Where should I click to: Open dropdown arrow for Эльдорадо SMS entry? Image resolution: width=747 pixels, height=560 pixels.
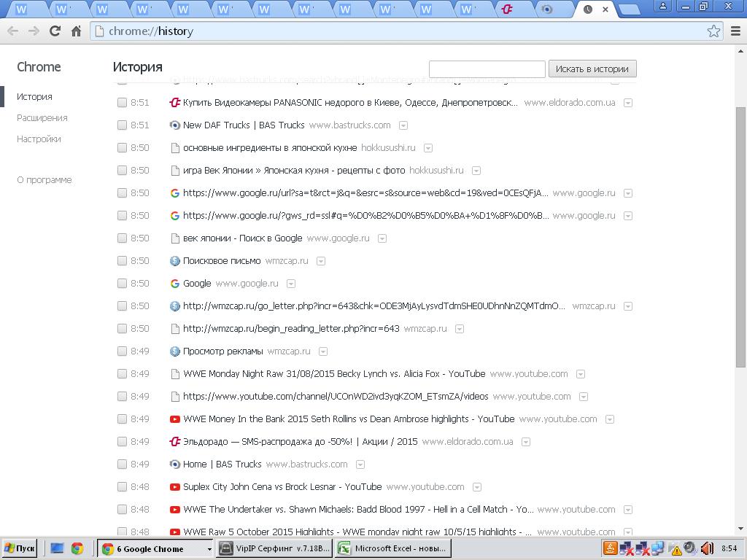point(525,442)
